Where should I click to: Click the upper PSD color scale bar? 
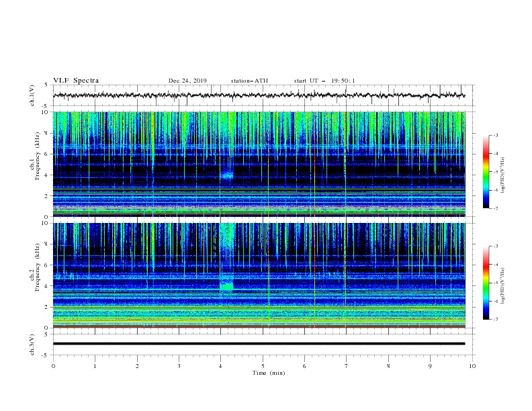pos(486,172)
